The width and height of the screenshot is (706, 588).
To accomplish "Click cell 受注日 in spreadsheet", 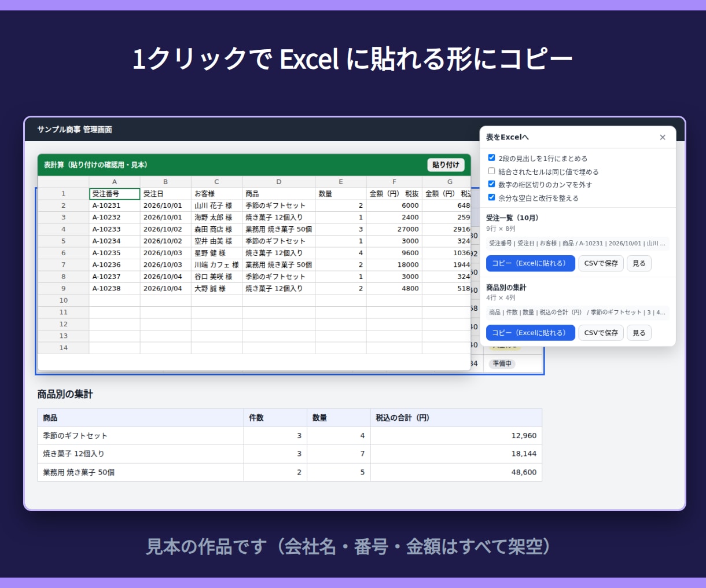I will tap(166, 194).
